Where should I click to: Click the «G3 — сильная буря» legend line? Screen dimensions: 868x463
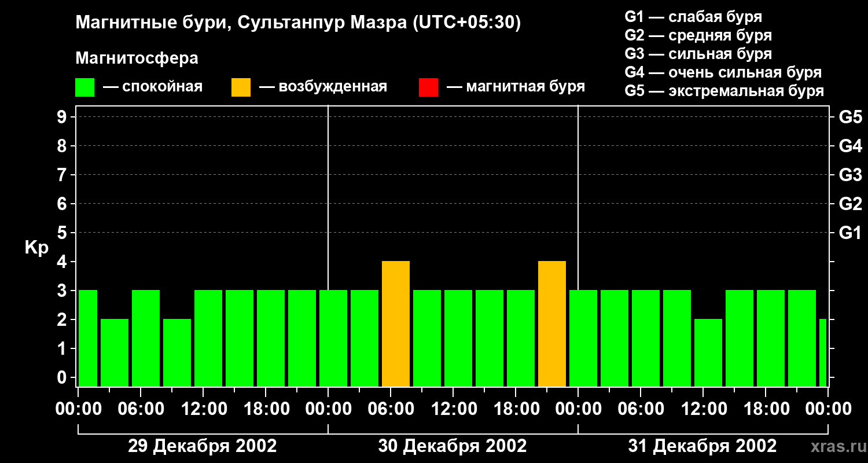click(698, 54)
